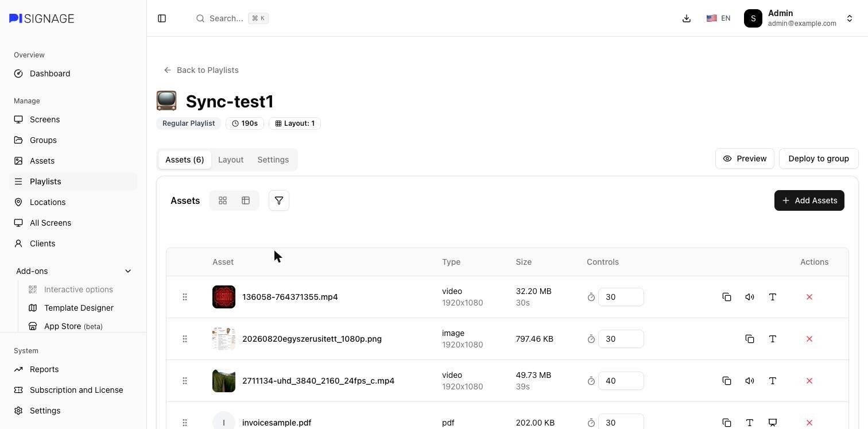868x429 pixels.
Task: Go to Screens in the sidebar
Action: [73, 119]
